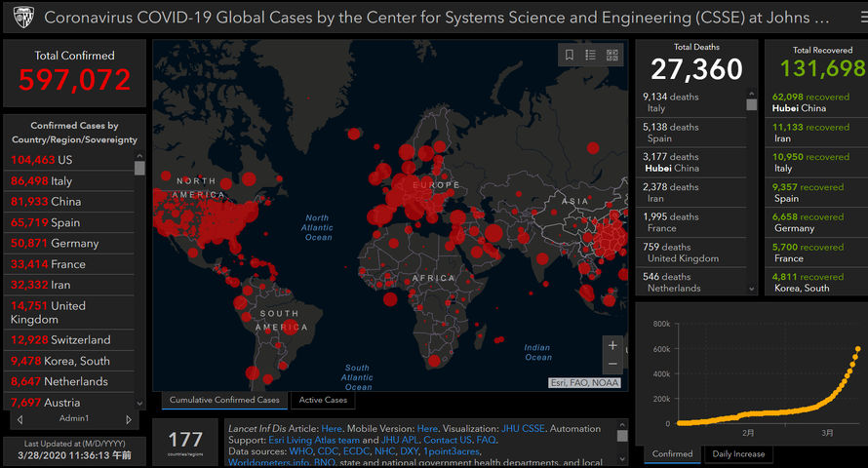Open the DXY data source link
The image size is (868, 468).
tap(409, 452)
